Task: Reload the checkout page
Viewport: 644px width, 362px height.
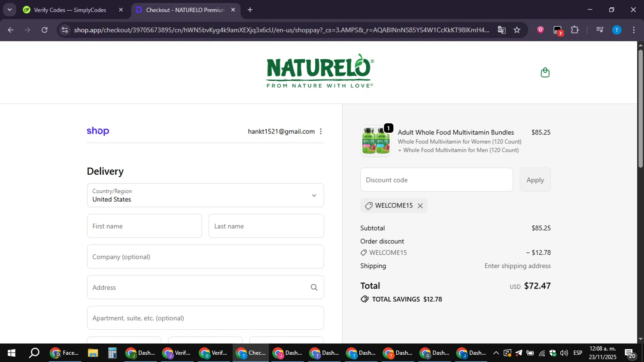Action: (45, 30)
